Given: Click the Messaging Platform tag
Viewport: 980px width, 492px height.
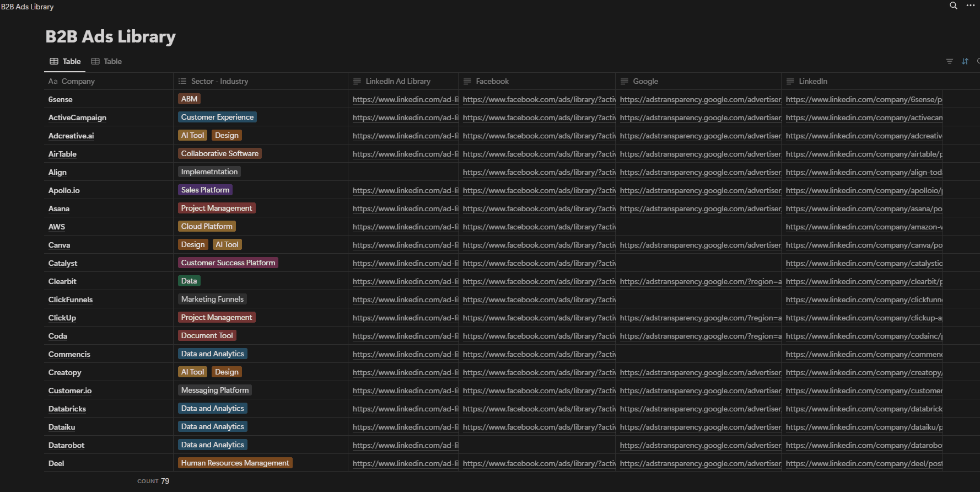Looking at the screenshot, I should (215, 390).
